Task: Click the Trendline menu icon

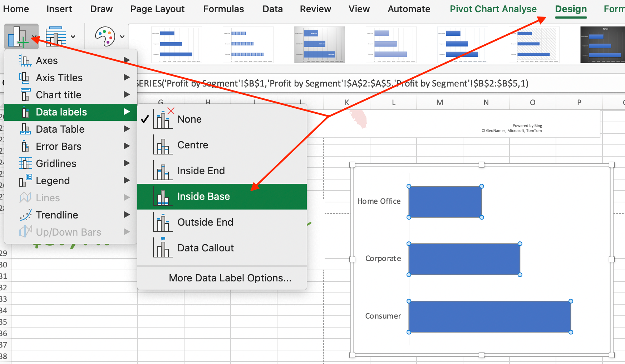Action: (25, 215)
